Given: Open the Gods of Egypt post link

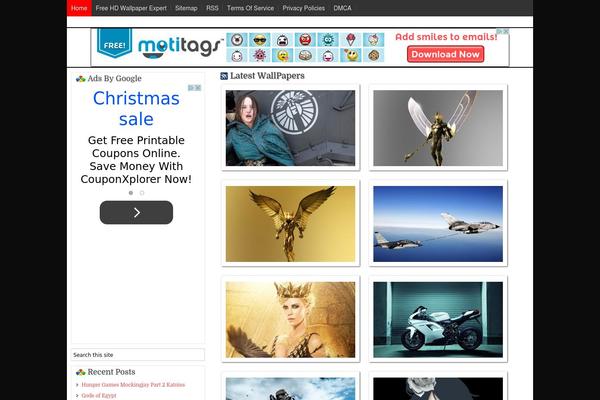Looking at the screenshot, I should coord(99,395).
